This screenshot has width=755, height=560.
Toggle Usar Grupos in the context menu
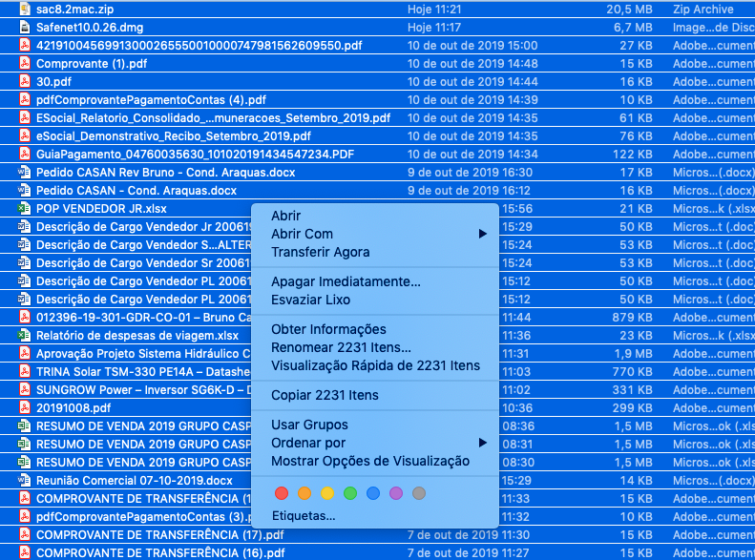click(309, 425)
